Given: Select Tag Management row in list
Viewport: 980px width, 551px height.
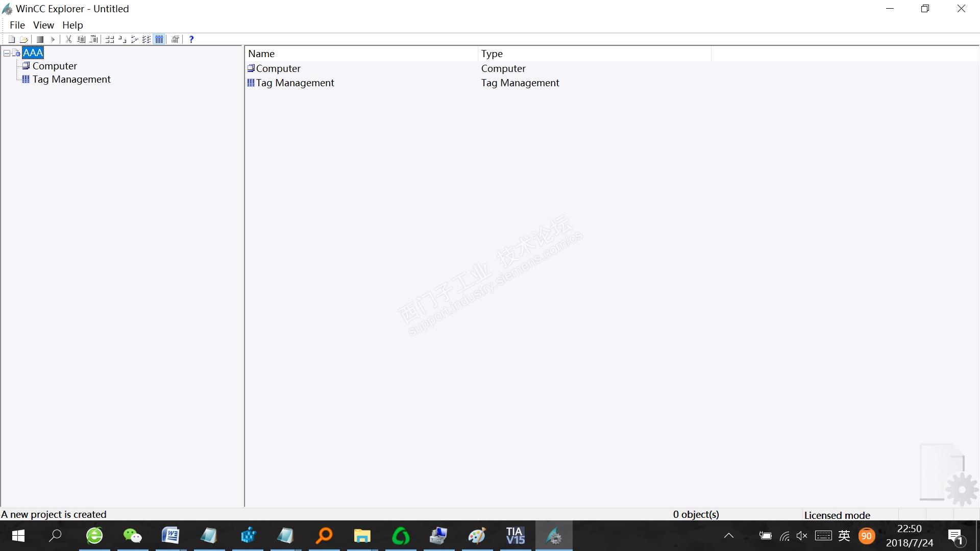Looking at the screenshot, I should 295,83.
